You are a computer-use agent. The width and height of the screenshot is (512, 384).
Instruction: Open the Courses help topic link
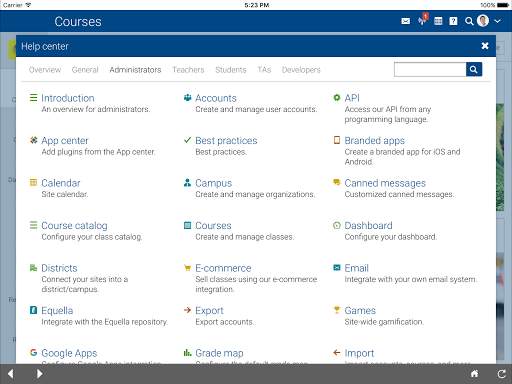[213, 226]
